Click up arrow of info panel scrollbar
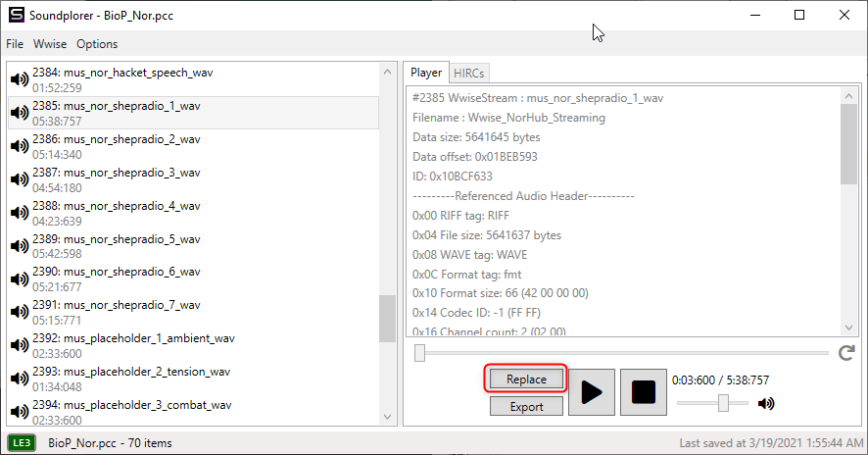This screenshot has height=455, width=868. coord(848,96)
